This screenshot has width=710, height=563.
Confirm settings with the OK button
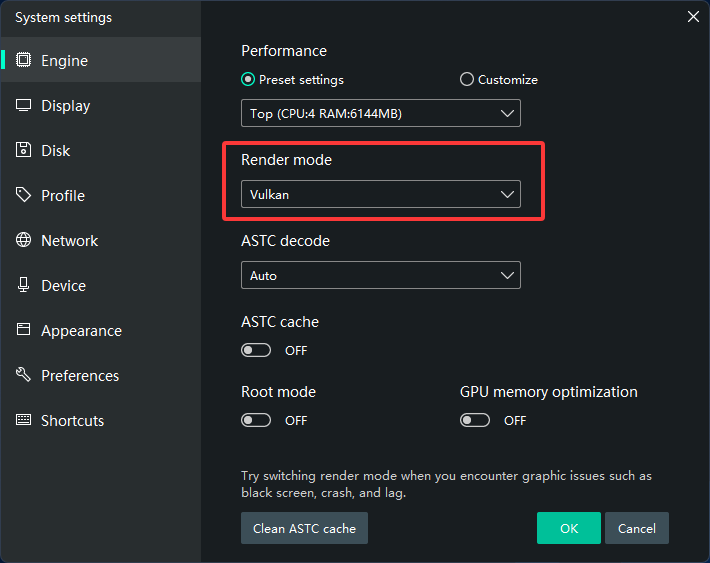(x=568, y=528)
